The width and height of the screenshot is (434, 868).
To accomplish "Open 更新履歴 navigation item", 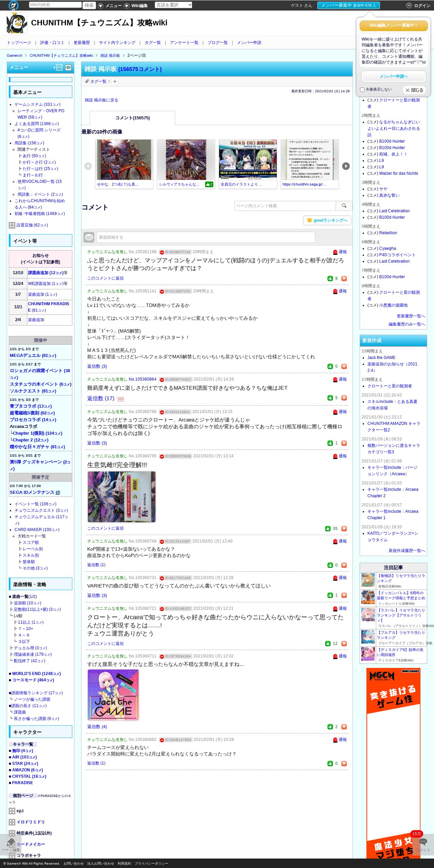I will click(82, 43).
